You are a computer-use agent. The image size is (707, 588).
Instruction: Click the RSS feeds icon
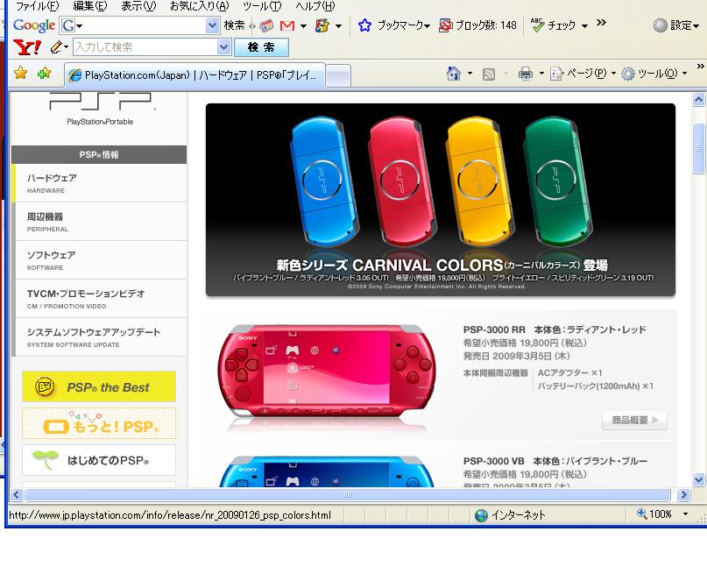pyautogui.click(x=488, y=74)
